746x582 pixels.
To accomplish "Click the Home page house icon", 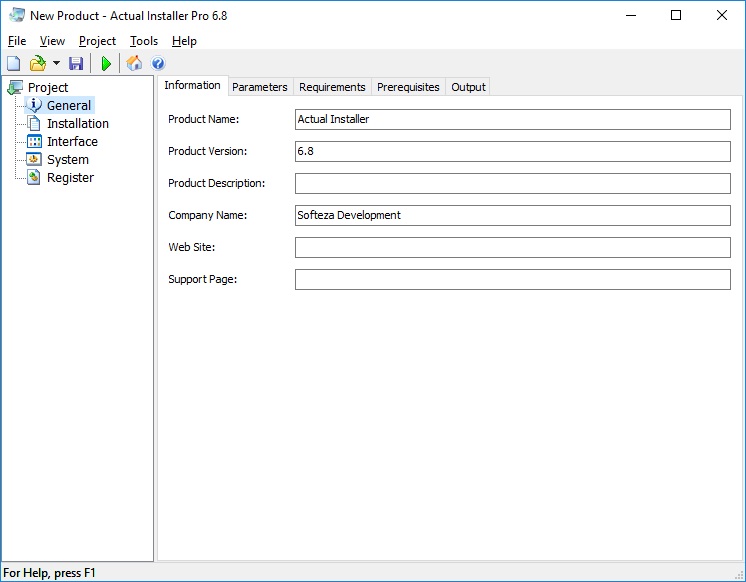I will 134,63.
